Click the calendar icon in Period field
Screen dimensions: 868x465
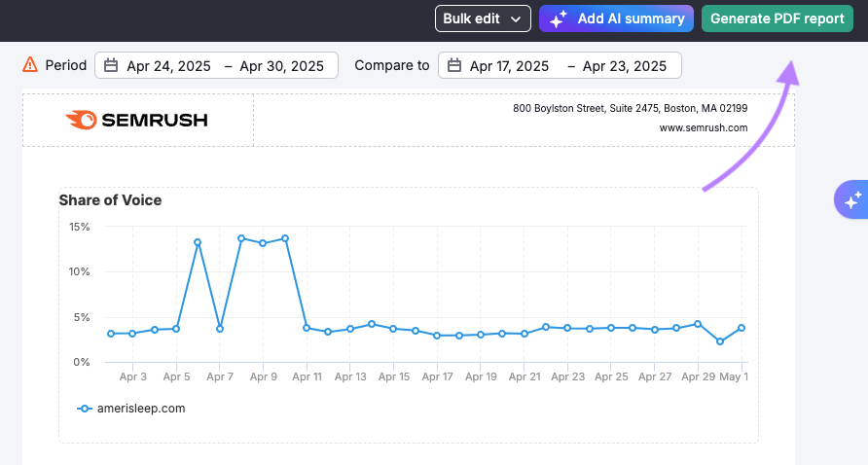(x=111, y=66)
